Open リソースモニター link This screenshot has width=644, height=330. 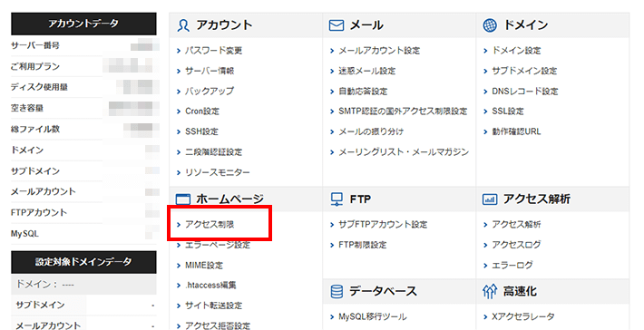click(x=218, y=173)
